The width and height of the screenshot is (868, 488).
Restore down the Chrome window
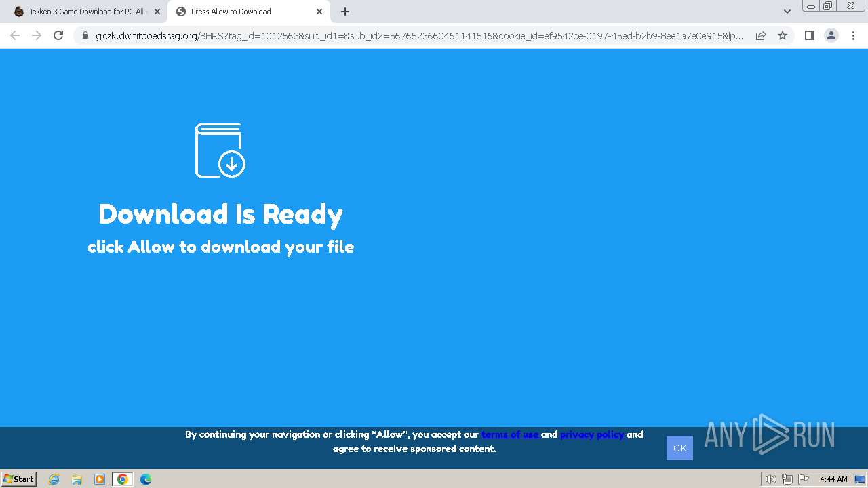click(x=828, y=5)
